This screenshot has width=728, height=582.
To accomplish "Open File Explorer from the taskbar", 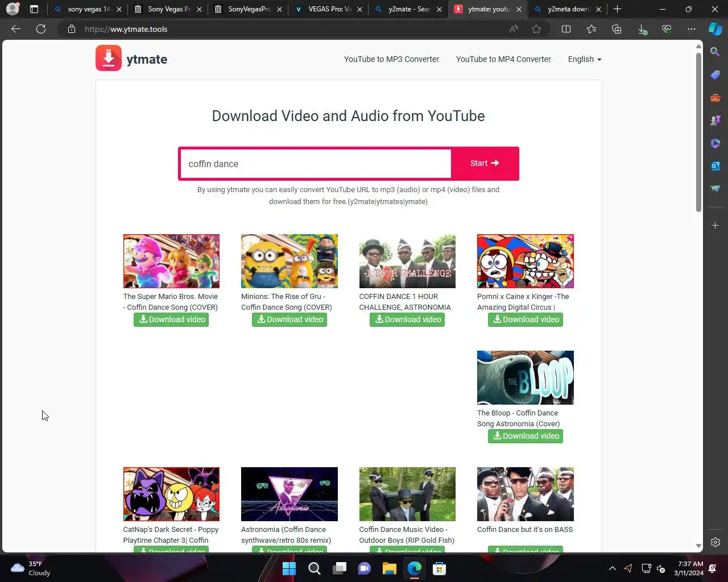I will [x=389, y=568].
